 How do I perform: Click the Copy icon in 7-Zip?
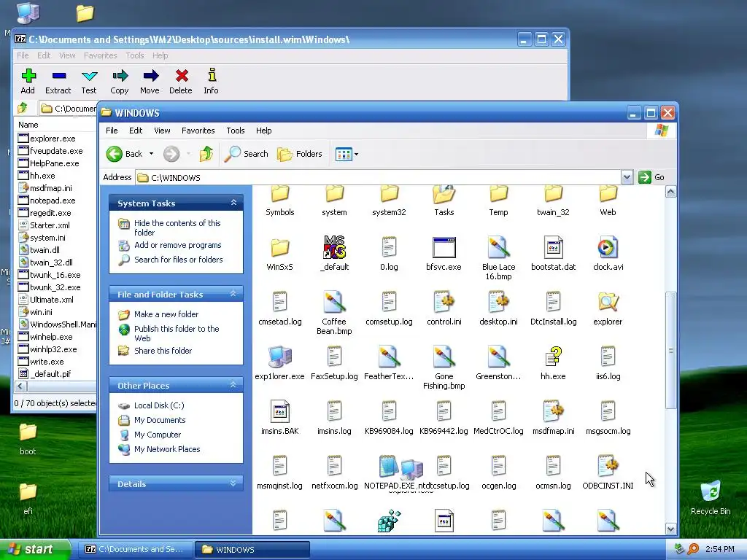(120, 76)
